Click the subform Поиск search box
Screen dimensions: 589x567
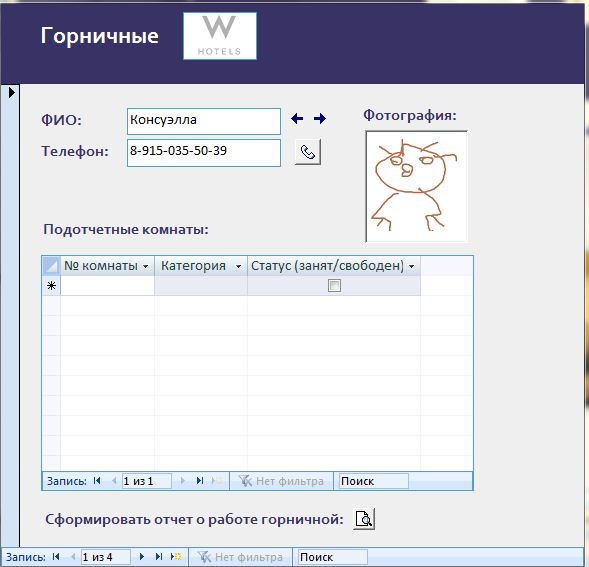tap(374, 481)
